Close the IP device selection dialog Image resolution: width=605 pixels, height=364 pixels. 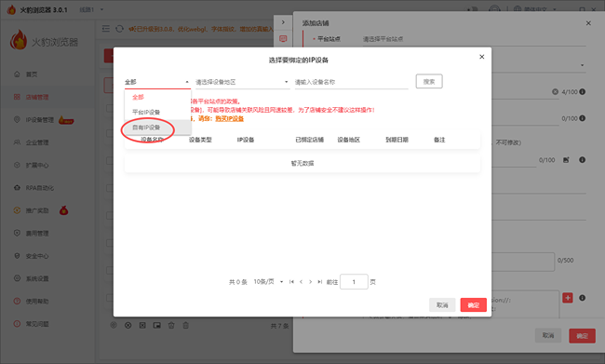(481, 57)
